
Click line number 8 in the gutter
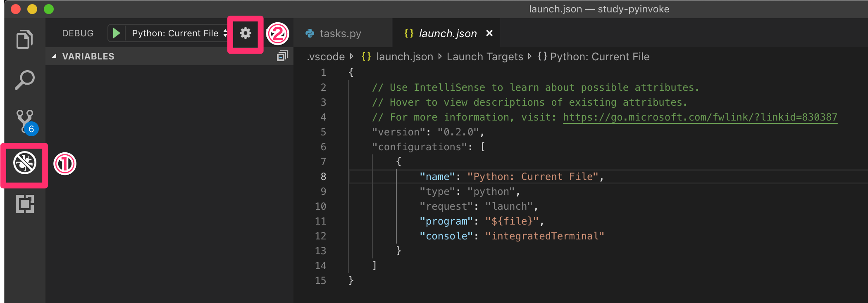323,177
